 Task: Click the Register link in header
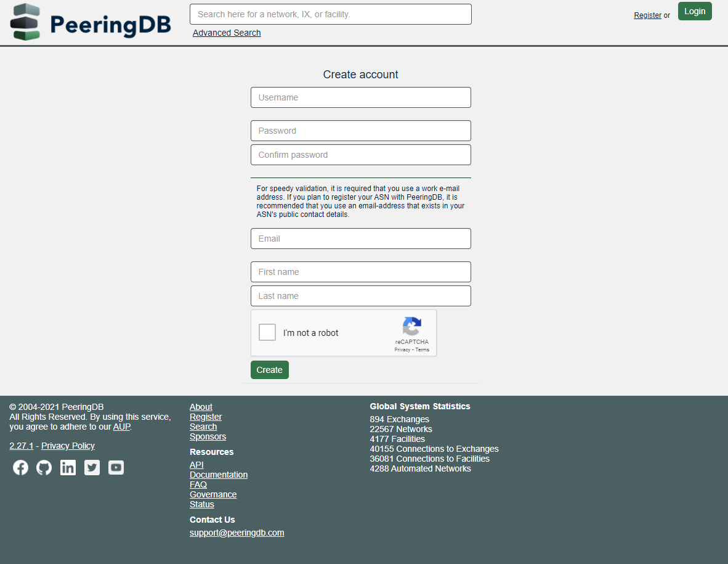tap(647, 15)
